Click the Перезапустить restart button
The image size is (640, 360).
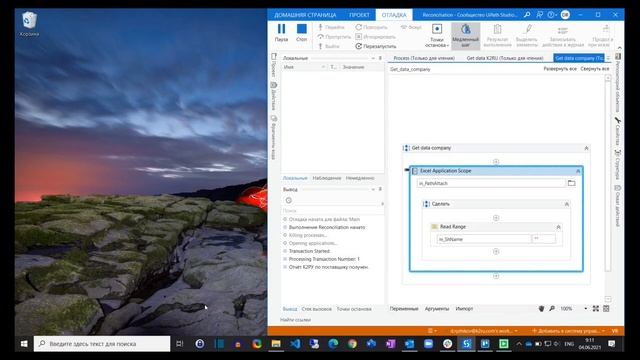coord(376,47)
